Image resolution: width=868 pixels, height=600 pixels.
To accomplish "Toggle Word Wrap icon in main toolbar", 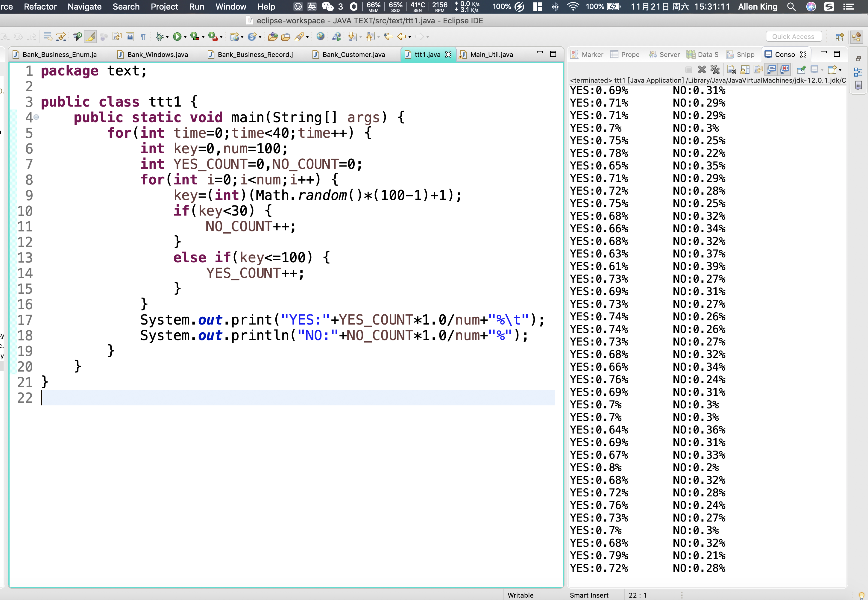I will [117, 37].
